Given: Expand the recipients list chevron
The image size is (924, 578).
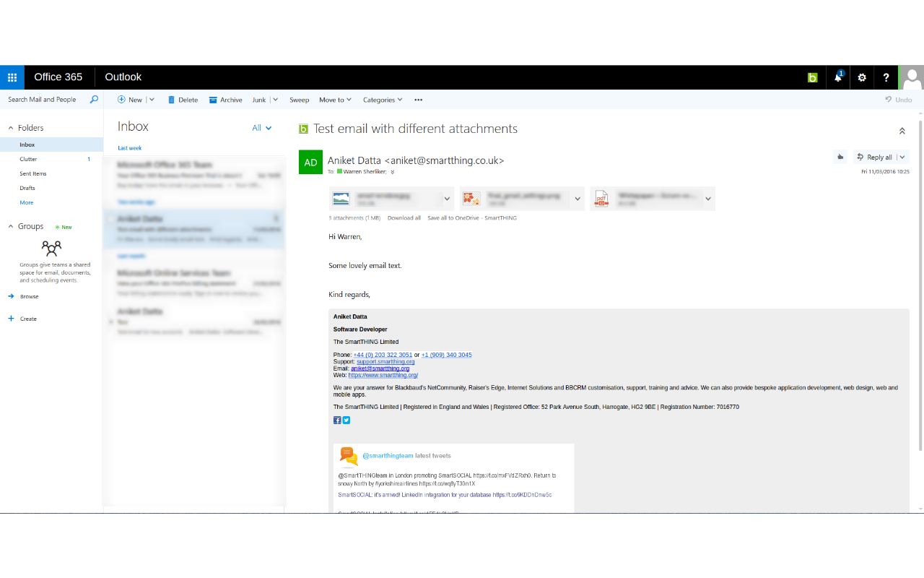Looking at the screenshot, I should click(x=393, y=172).
